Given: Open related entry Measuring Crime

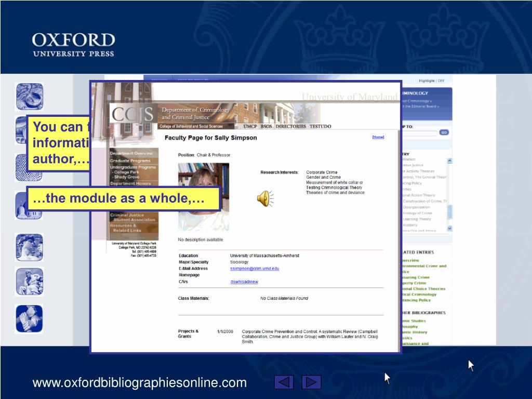Looking at the screenshot, I should [x=416, y=277].
